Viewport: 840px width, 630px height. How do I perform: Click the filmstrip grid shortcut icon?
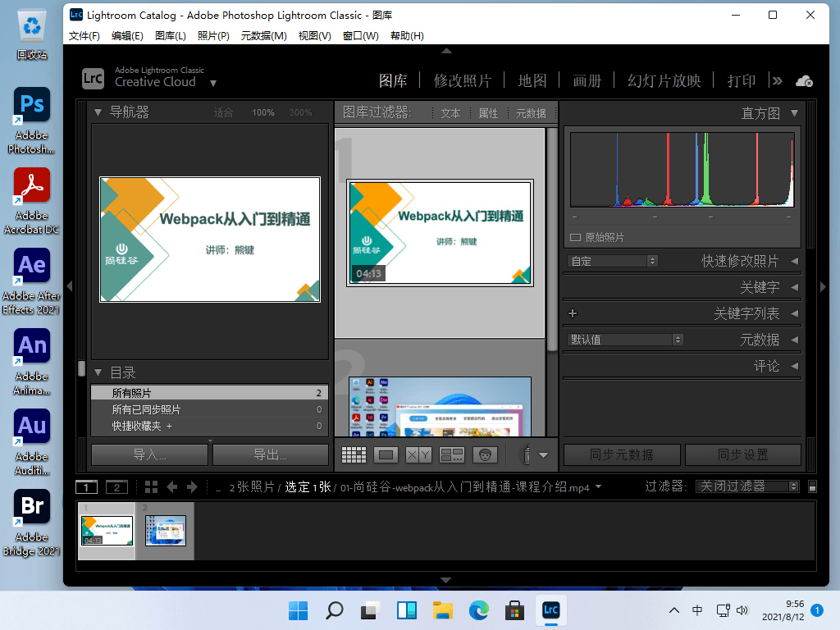151,486
